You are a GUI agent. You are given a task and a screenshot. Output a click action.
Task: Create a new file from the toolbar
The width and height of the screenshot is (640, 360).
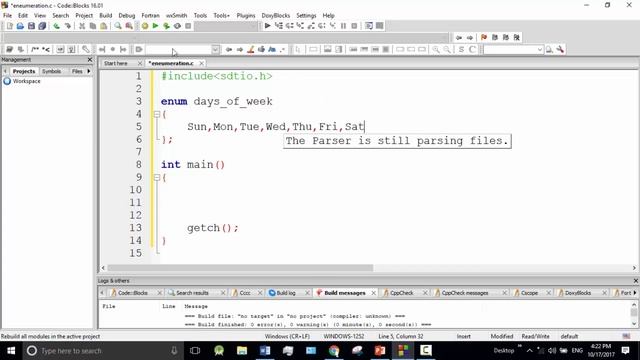[x=9, y=26]
